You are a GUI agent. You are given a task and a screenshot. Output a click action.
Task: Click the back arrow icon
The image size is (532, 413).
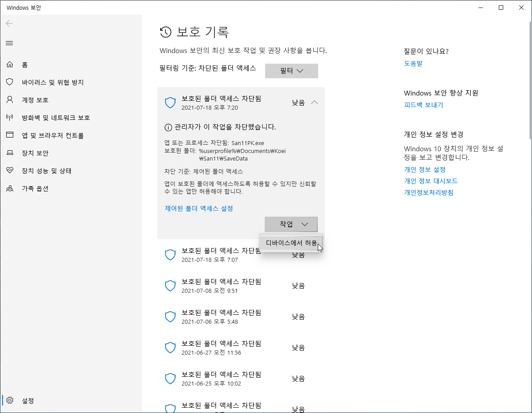(9, 23)
